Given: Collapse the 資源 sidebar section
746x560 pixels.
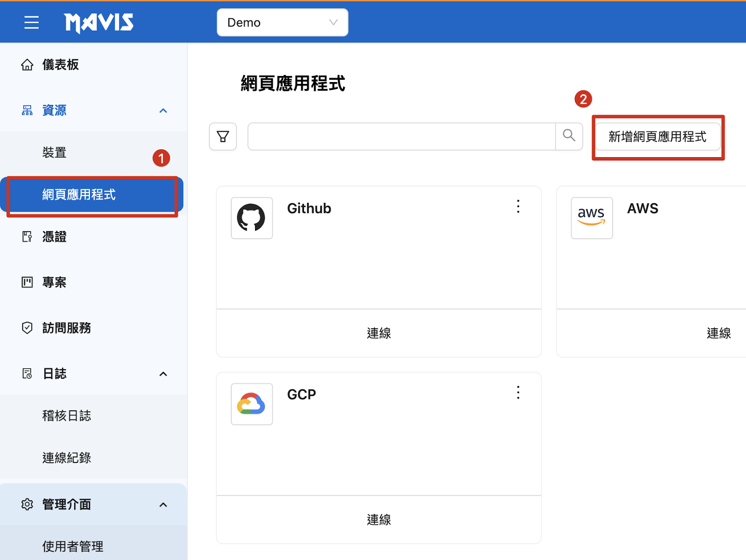Looking at the screenshot, I should click(x=163, y=111).
